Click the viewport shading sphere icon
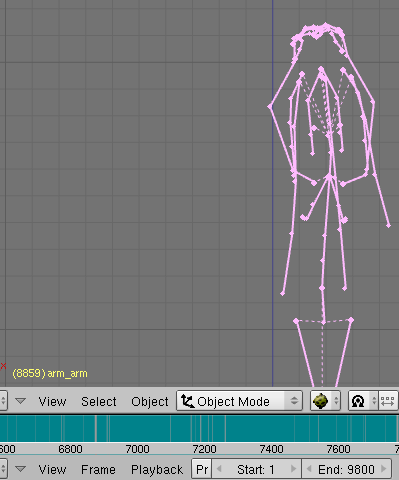 click(x=320, y=401)
